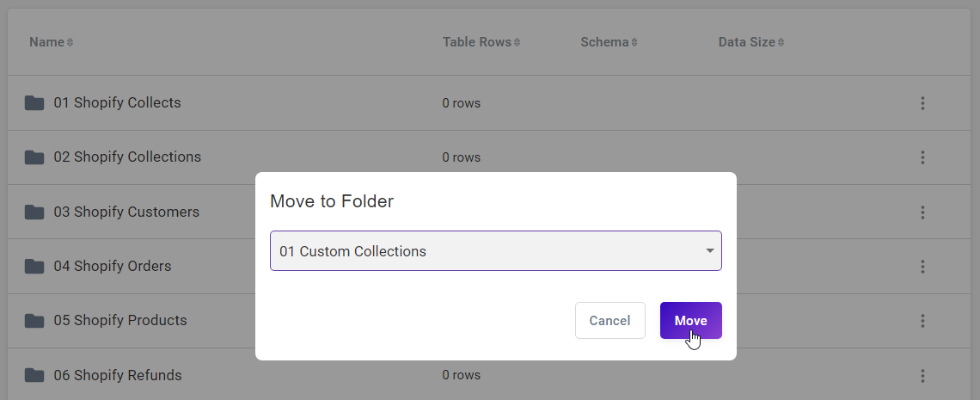Click folder icon for 06 Shopify Refunds
The height and width of the screenshot is (400, 980).
click(x=34, y=375)
